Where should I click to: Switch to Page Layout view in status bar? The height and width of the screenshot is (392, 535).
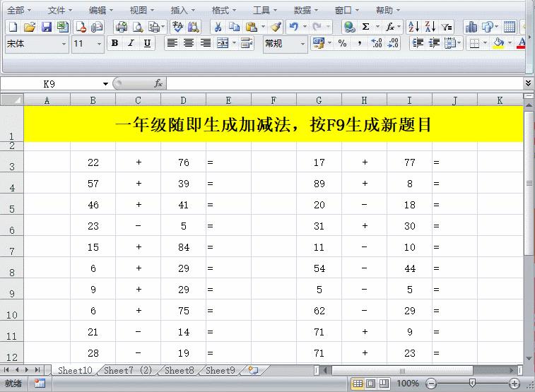click(371, 384)
